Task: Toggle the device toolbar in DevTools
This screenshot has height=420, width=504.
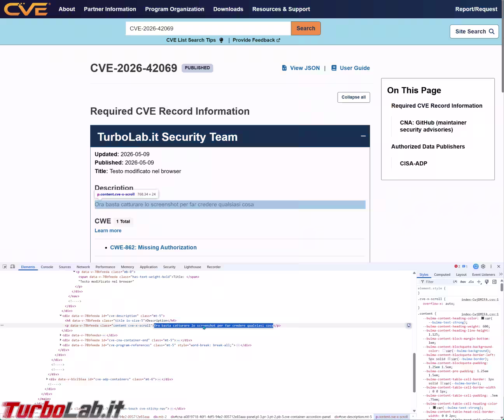Action: tap(12, 267)
